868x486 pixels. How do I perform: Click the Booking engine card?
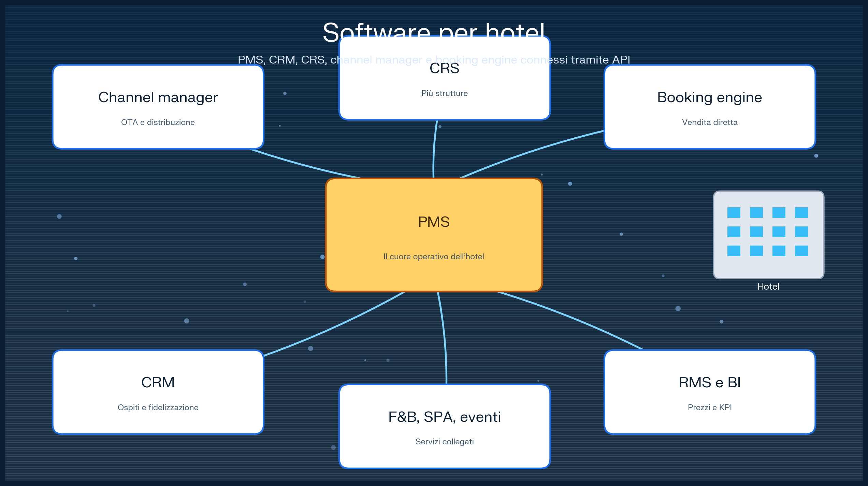(710, 107)
